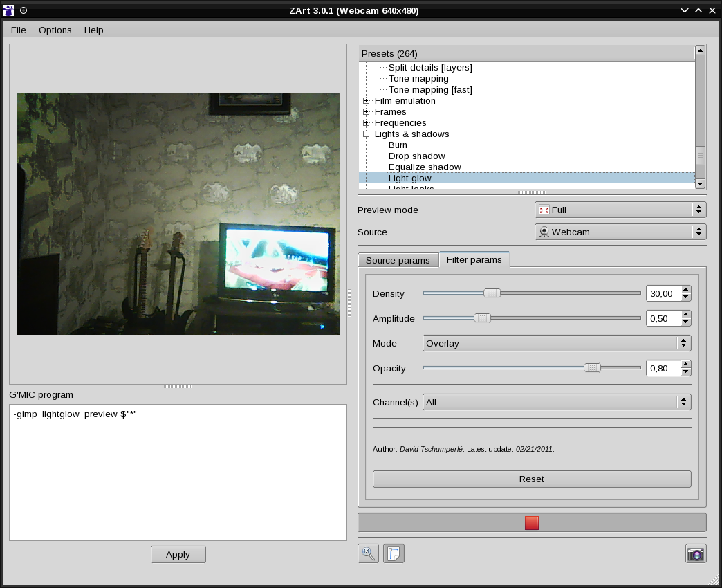Click the Opacity slider handle
The width and height of the screenshot is (722, 588).
point(592,368)
